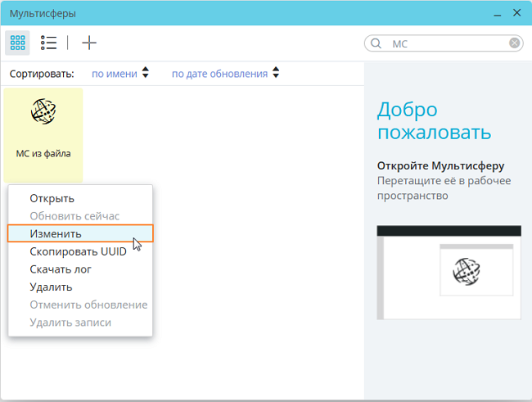The width and height of the screenshot is (532, 402).
Task: Click the plus icon to add a multisphere
Action: coord(89,43)
